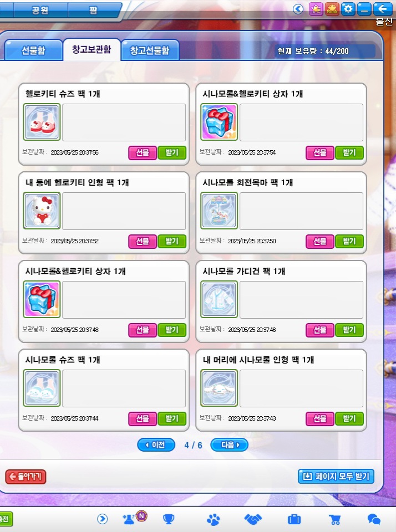Click the orange Book icon
Screen dimensions: 396x532
tap(332, 9)
